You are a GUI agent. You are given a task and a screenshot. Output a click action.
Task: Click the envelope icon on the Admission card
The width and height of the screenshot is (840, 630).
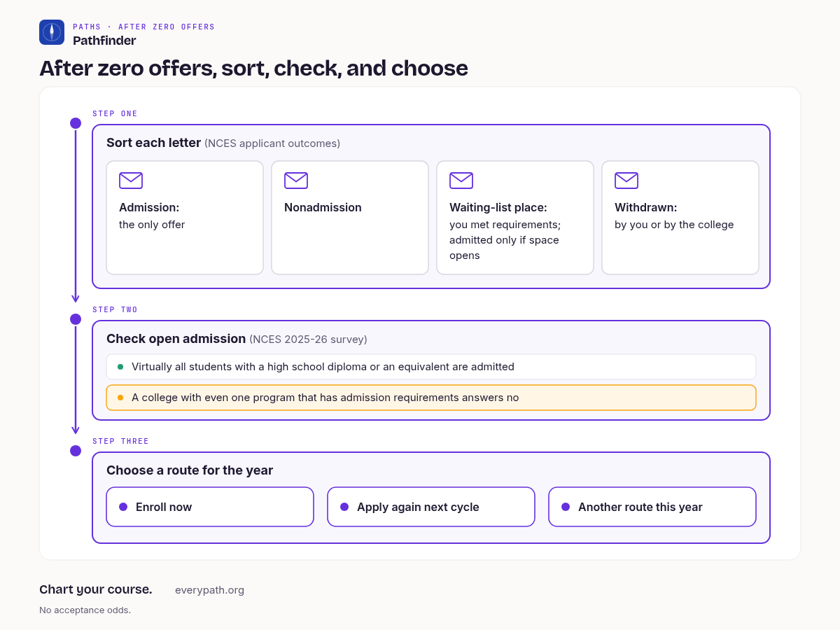pyautogui.click(x=131, y=181)
